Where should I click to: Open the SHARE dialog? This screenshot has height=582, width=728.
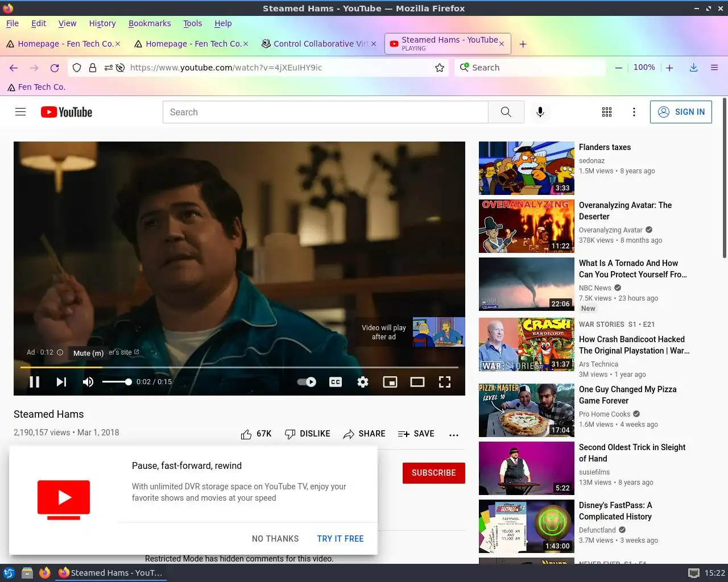[364, 434]
